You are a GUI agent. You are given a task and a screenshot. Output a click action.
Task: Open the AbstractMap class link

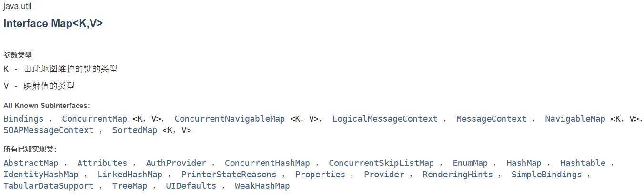point(30,163)
